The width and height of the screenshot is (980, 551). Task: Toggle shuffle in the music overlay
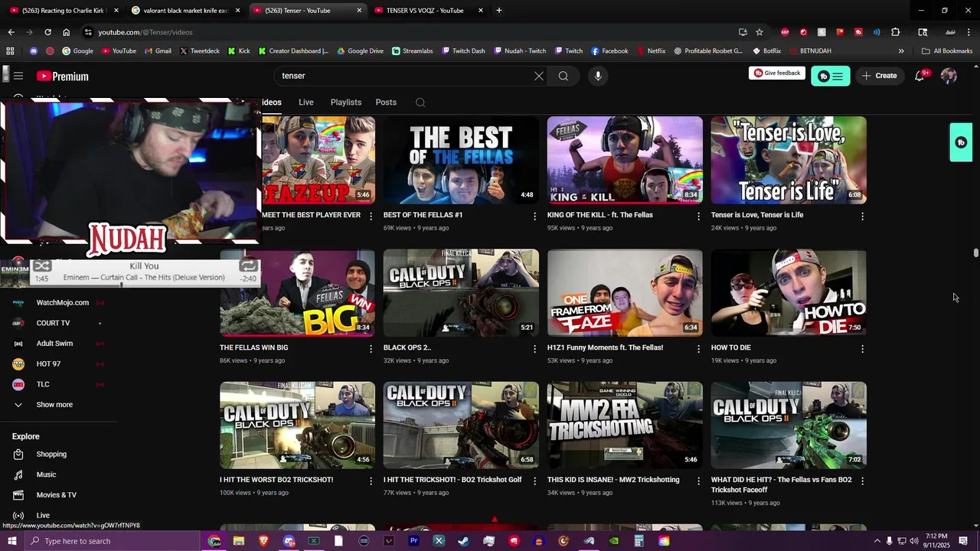[x=42, y=266]
